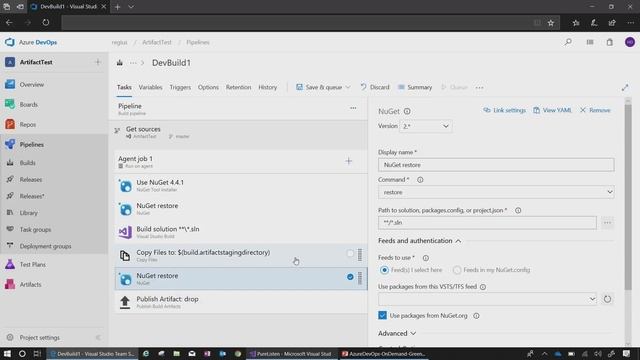640x360 pixels.
Task: Select the Build solution **\*.sln task
Action: pyautogui.click(x=241, y=232)
